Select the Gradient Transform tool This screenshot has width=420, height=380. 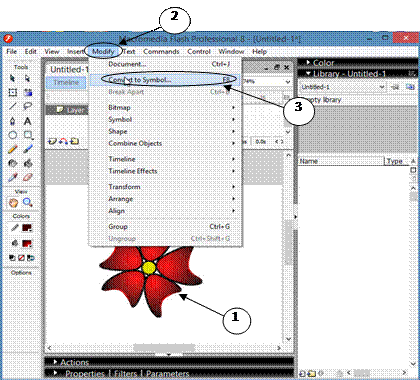28,92
